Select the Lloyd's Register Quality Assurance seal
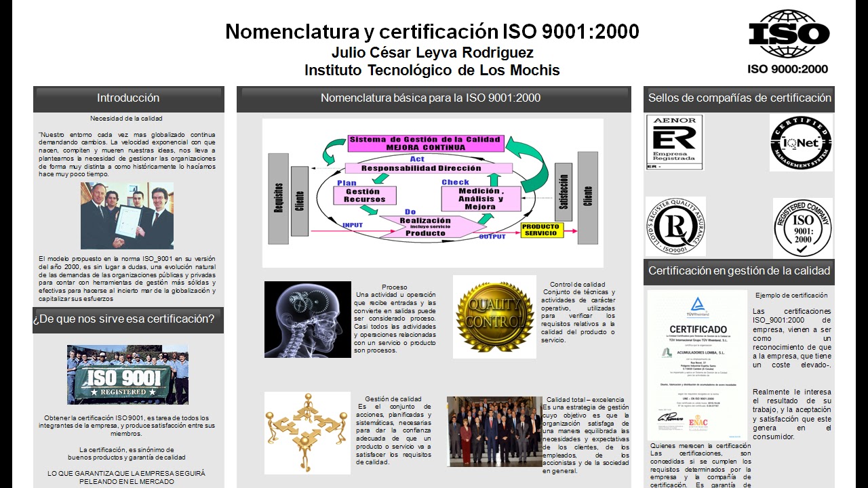Viewport: 868px width, 488px height. 675,226
